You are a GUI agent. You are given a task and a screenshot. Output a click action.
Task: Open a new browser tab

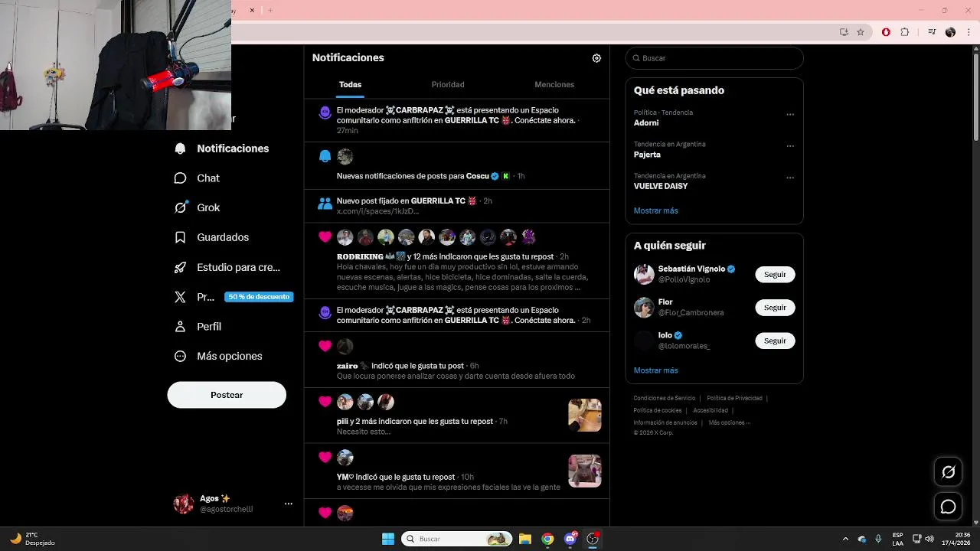click(x=270, y=10)
